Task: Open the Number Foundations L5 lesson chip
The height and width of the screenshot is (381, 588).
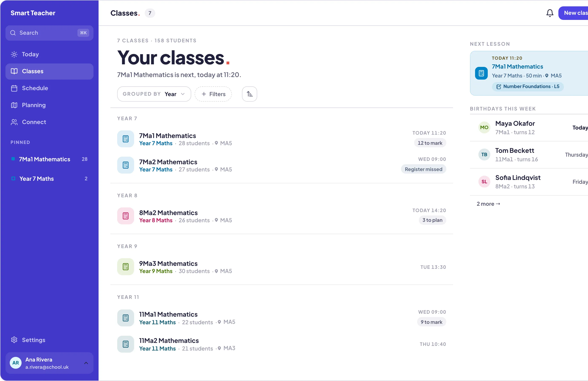Action: (528, 86)
